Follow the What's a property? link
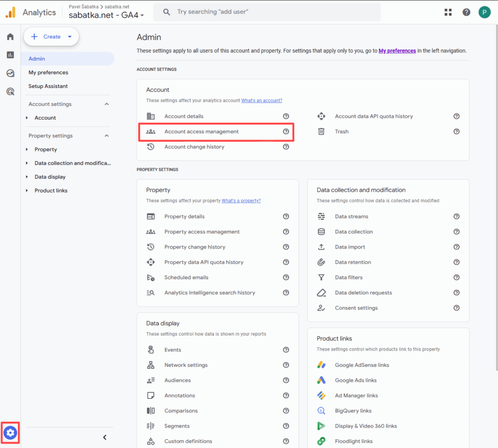 (241, 201)
